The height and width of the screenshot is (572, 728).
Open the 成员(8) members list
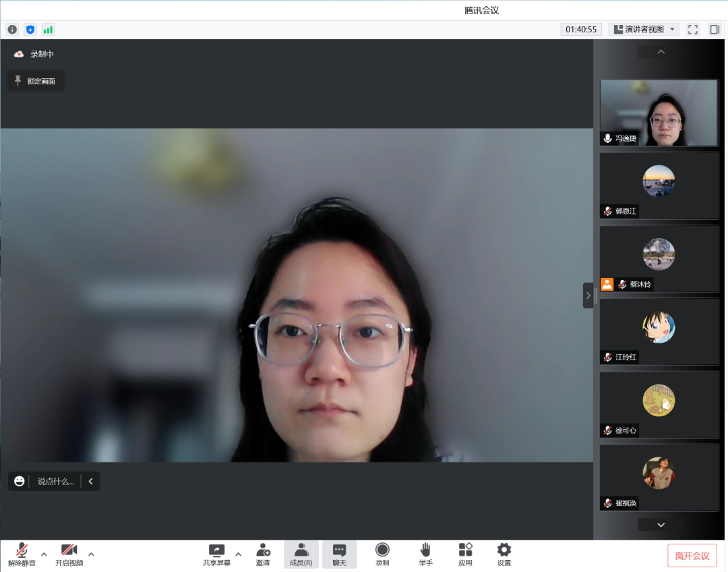[301, 555]
